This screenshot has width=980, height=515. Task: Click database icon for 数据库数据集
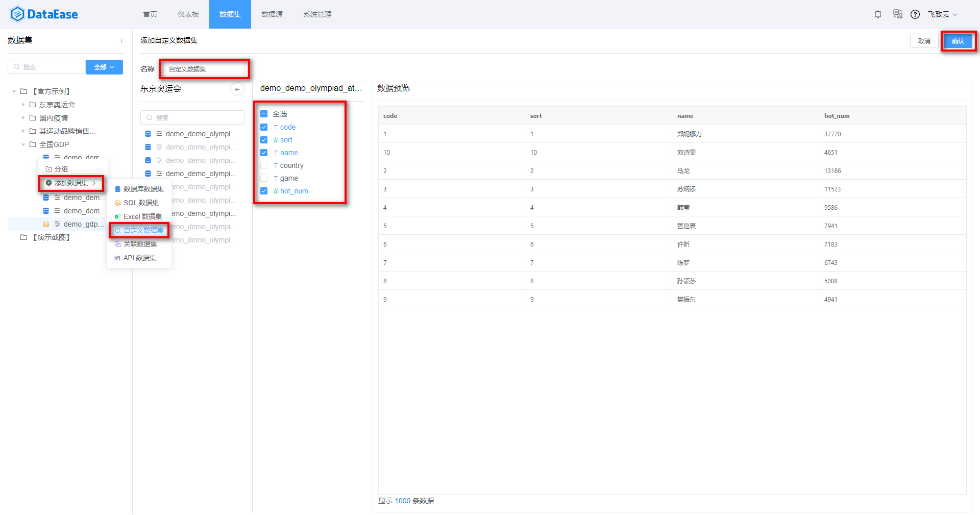[x=117, y=189]
